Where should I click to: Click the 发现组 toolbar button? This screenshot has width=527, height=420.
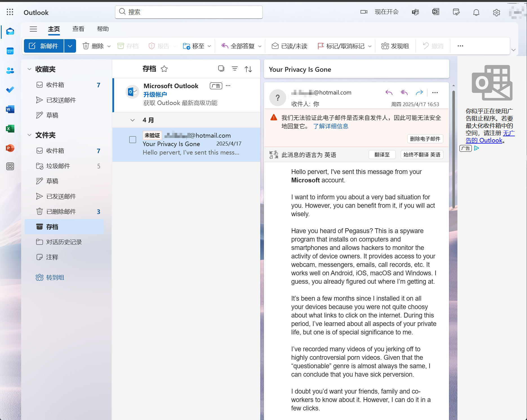coord(395,46)
